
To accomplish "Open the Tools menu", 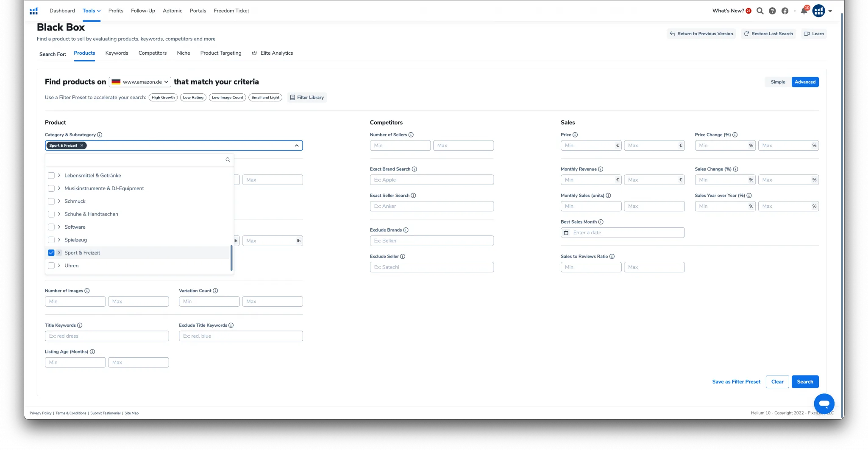I will (92, 11).
